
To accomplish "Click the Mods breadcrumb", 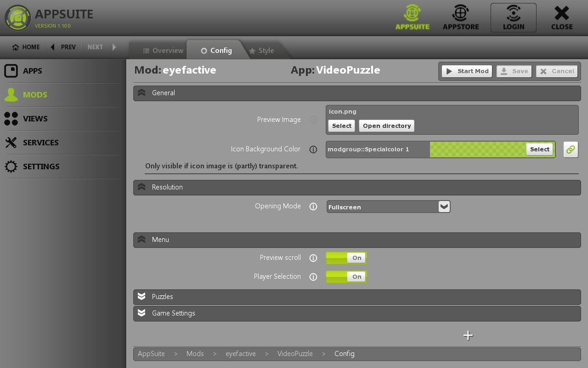I will point(195,354).
